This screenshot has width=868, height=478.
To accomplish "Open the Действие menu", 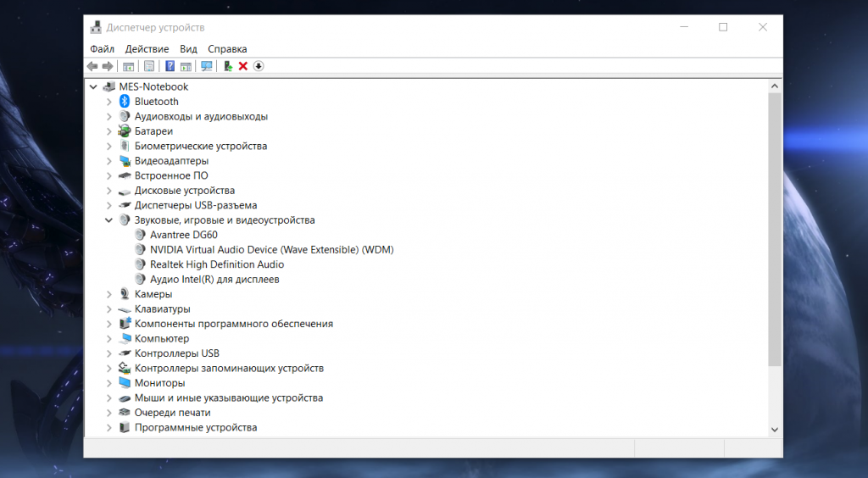I will coord(147,49).
